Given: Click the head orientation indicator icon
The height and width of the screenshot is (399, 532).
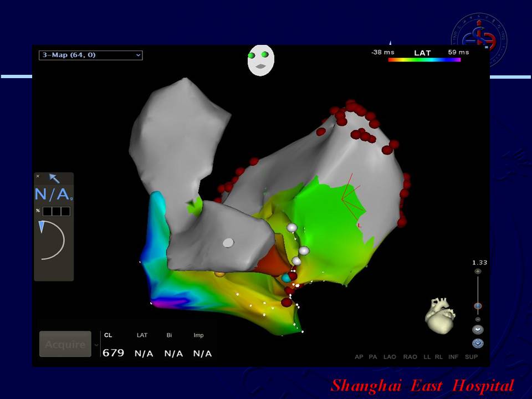Looking at the screenshot, I should pos(260,60).
